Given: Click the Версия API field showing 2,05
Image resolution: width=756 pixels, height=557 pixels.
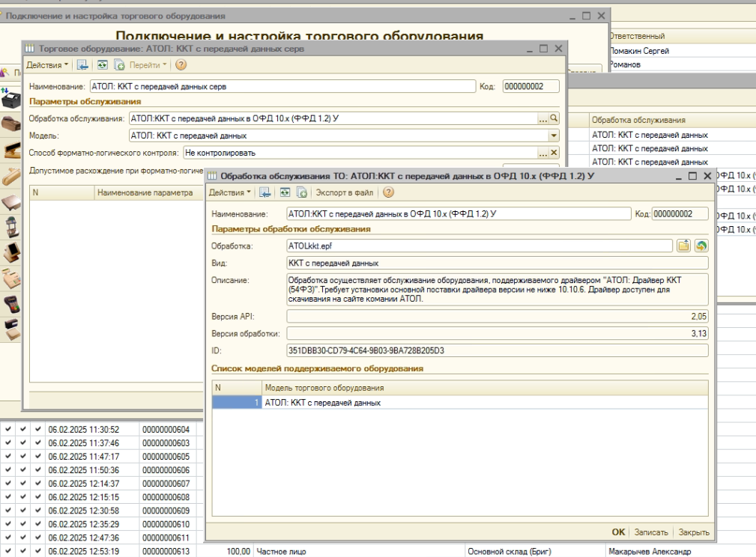Looking at the screenshot, I should click(x=497, y=316).
